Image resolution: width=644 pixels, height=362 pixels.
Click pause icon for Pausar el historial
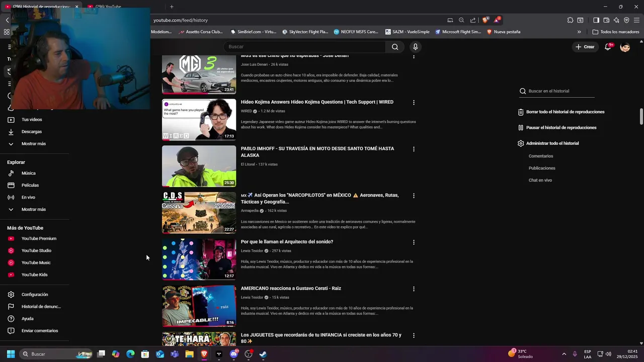(x=521, y=128)
